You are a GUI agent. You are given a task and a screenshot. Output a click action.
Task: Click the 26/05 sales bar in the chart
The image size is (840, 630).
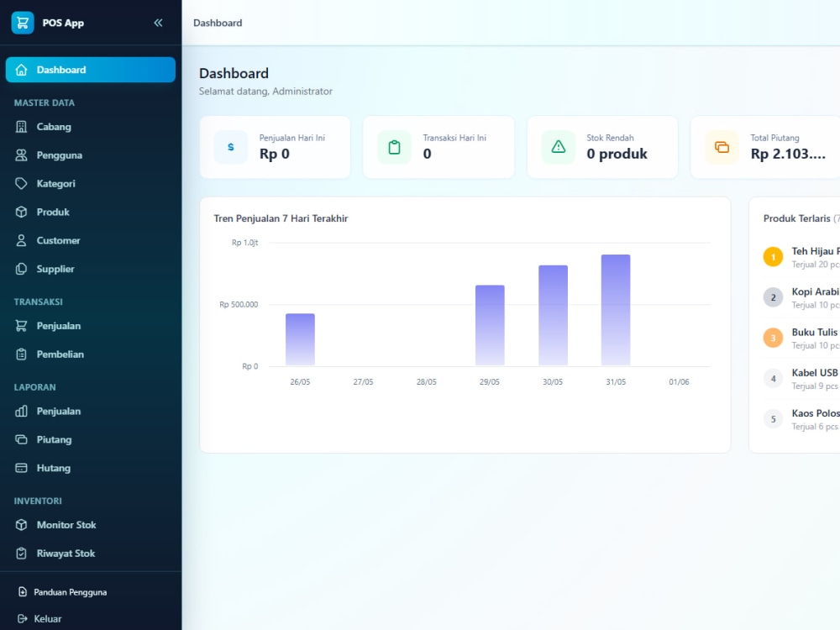300,339
